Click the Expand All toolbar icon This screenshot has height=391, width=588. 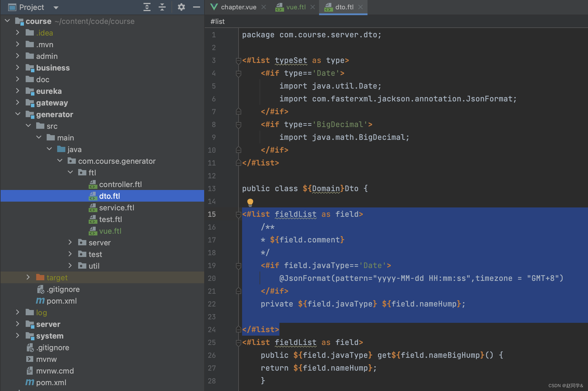tap(147, 7)
